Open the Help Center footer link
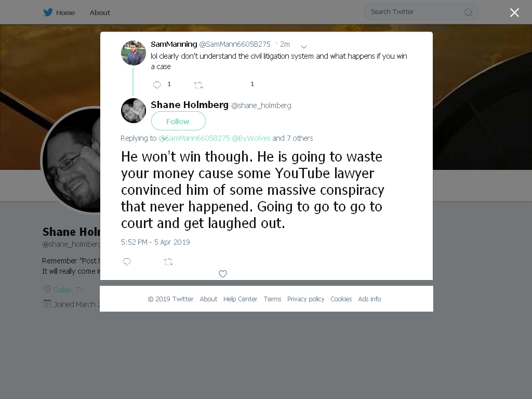This screenshot has height=399, width=532. tap(240, 299)
